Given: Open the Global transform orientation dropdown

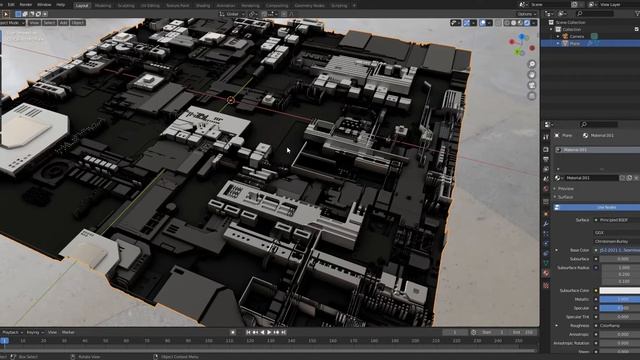Looking at the screenshot, I should click(x=232, y=14).
